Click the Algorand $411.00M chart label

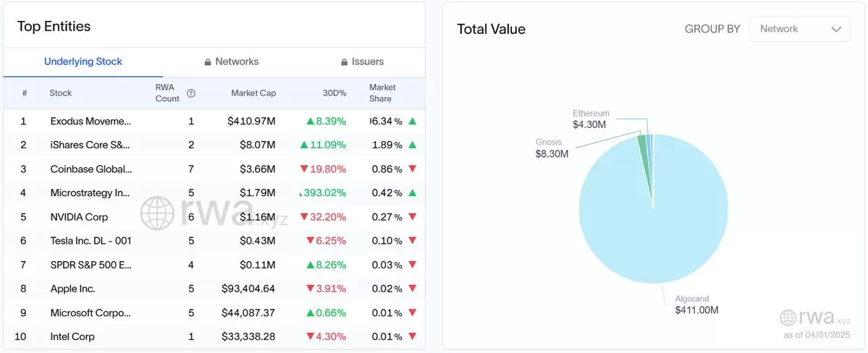coord(696,305)
